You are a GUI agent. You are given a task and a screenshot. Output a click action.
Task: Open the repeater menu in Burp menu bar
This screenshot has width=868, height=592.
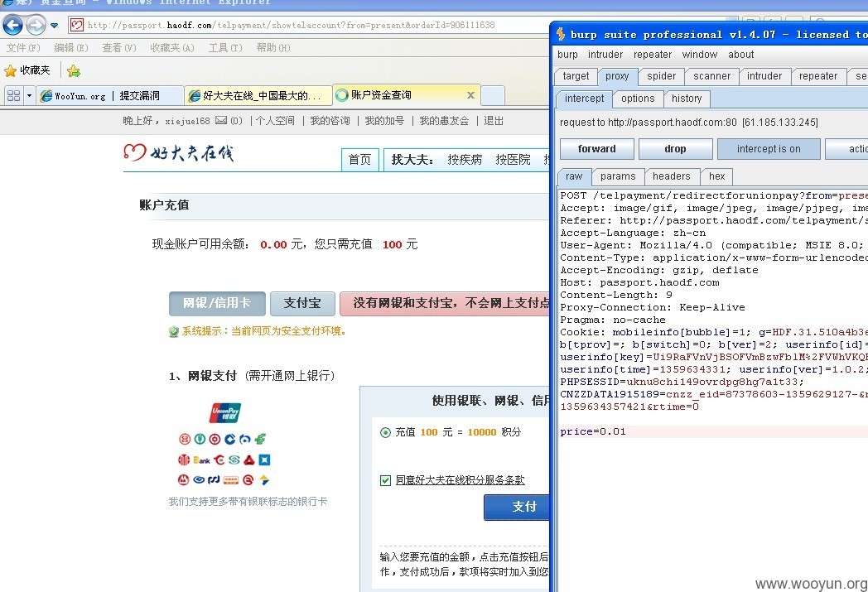pos(653,54)
